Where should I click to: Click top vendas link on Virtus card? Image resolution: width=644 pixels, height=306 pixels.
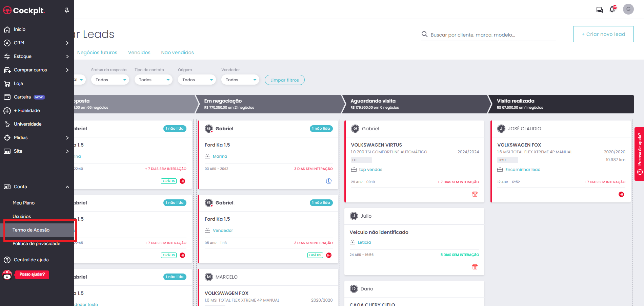pyautogui.click(x=370, y=170)
